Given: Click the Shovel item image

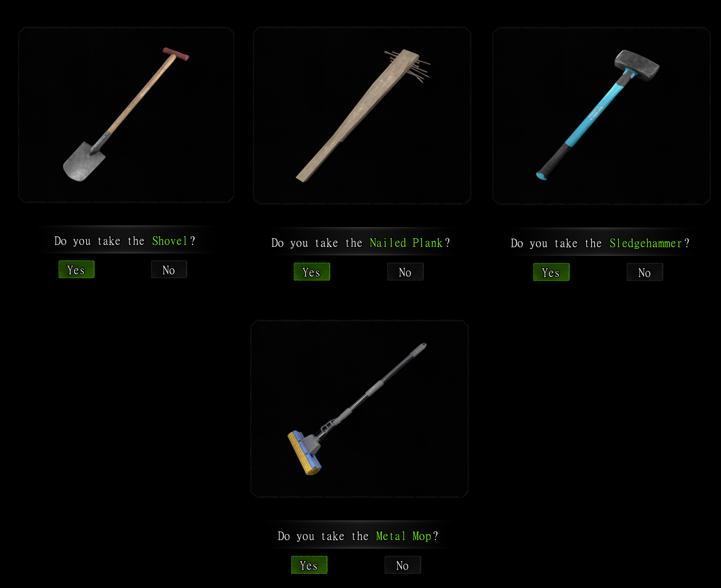Looking at the screenshot, I should [x=126, y=115].
